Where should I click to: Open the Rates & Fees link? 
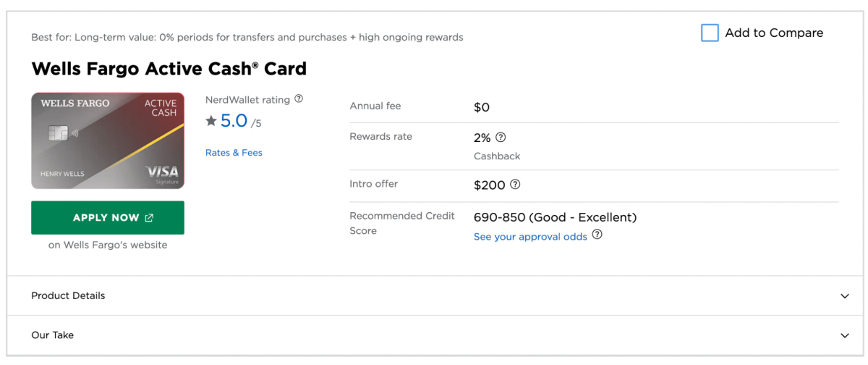[x=234, y=153]
